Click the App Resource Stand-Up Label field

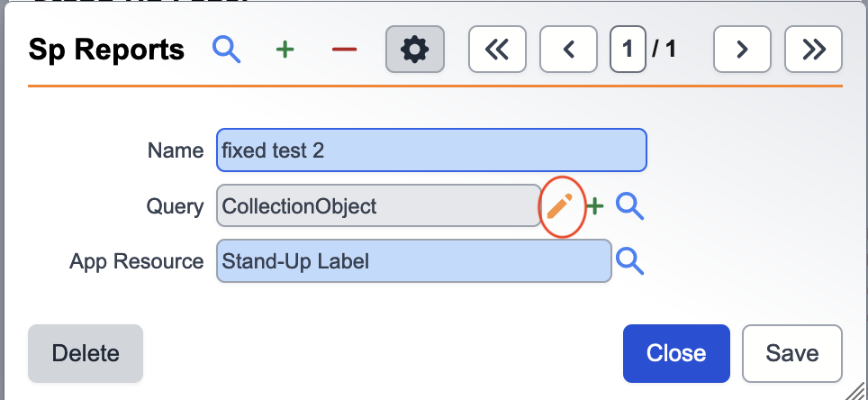[x=413, y=261]
